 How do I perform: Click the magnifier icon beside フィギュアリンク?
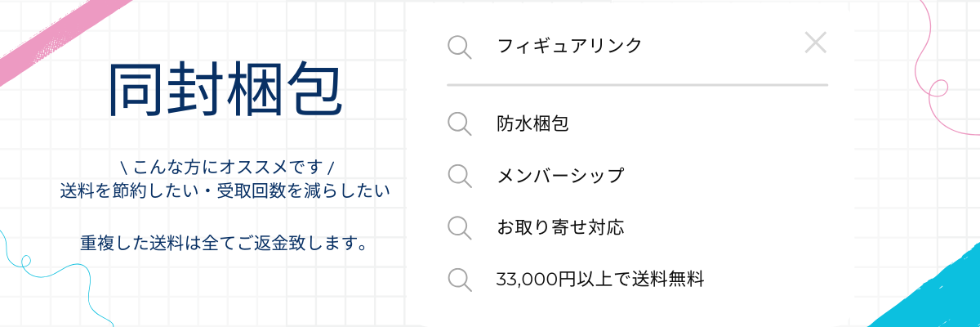pos(461,47)
